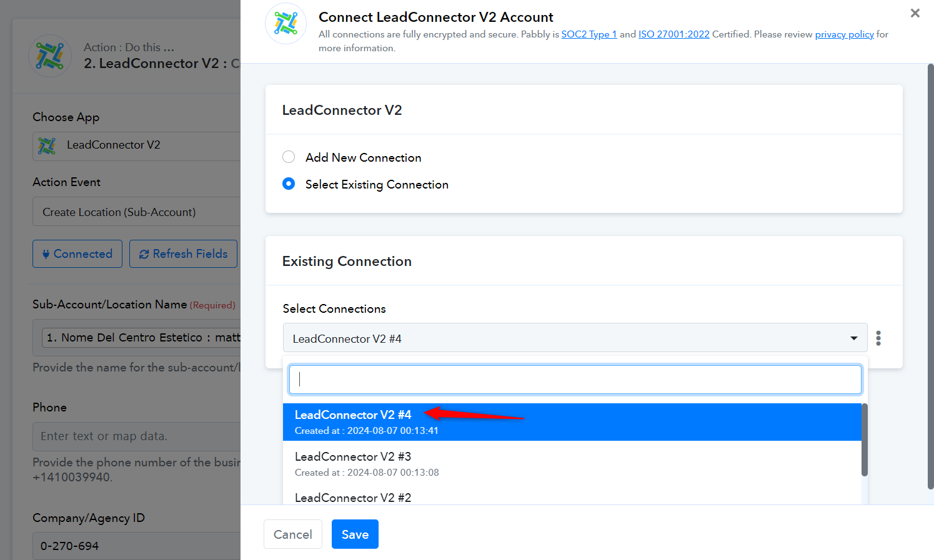Open the Action Event dropdown
The image size is (934, 560).
pos(137,212)
